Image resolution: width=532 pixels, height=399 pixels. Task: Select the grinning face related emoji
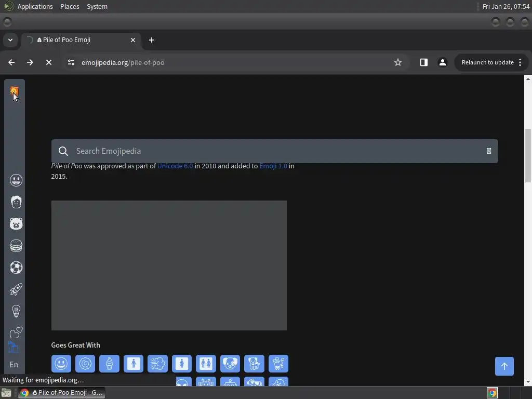pos(61,364)
